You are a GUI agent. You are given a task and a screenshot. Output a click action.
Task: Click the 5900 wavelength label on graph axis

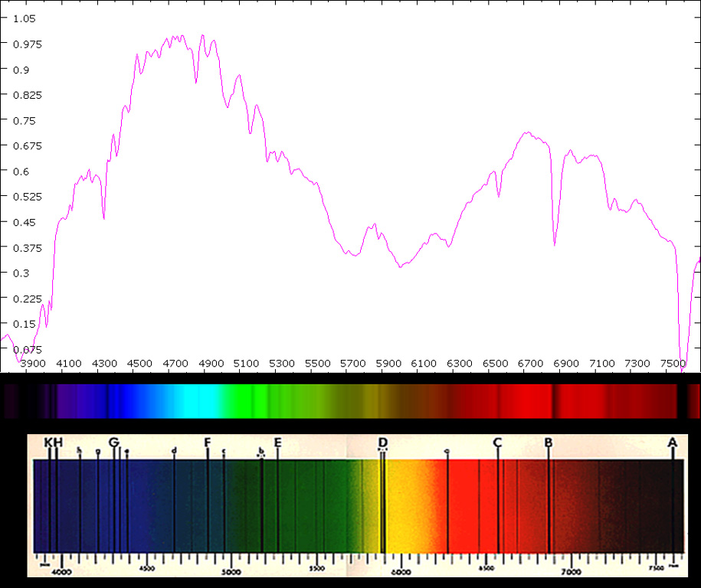pos(388,364)
